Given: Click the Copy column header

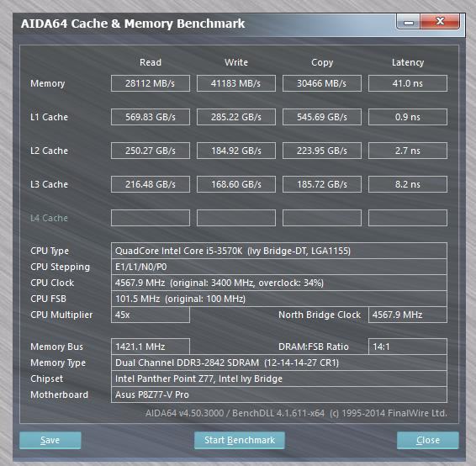Looking at the screenshot, I should pos(322,62).
